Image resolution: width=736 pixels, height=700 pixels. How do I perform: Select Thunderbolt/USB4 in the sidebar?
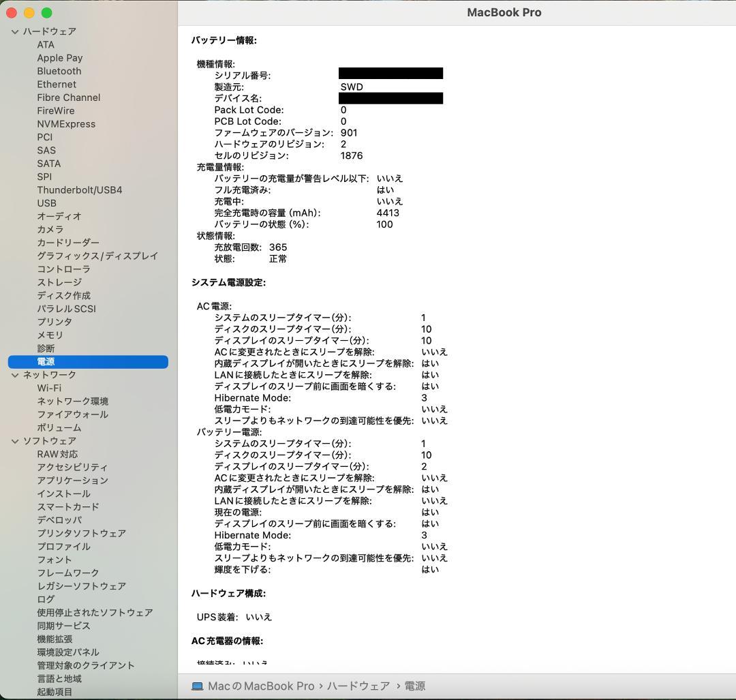(x=79, y=190)
